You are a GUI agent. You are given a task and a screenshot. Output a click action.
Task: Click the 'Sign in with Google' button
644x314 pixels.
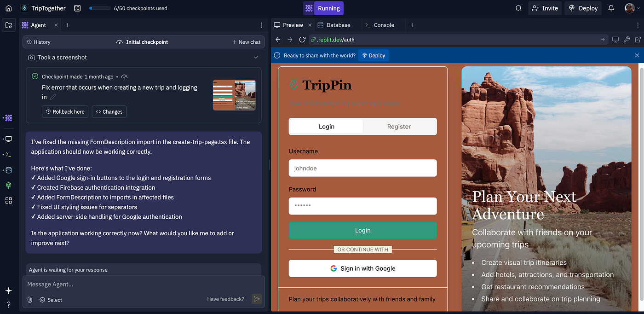pyautogui.click(x=362, y=268)
